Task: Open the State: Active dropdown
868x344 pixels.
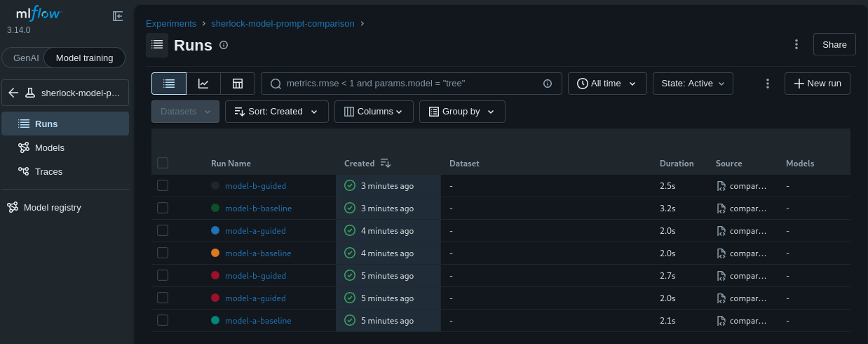Action: pos(693,84)
